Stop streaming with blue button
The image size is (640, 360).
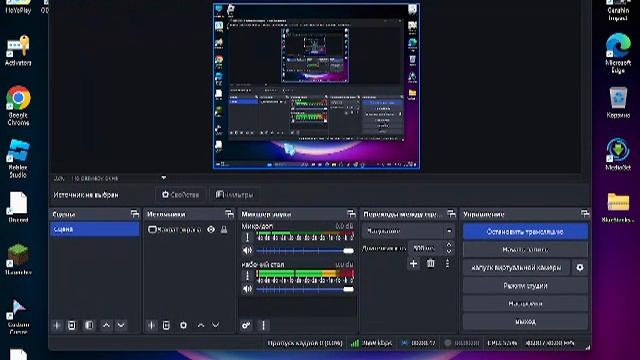(525, 231)
